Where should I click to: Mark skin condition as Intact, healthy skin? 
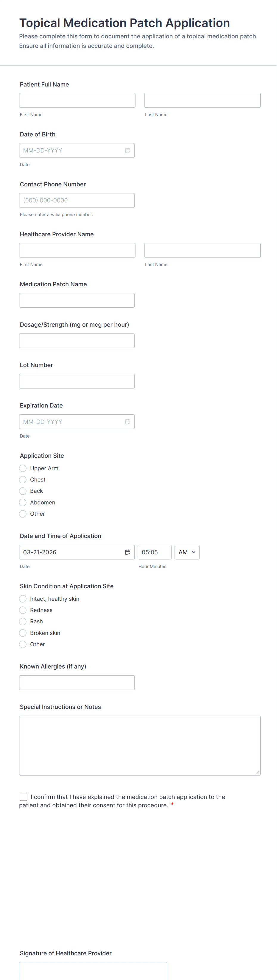(23, 599)
